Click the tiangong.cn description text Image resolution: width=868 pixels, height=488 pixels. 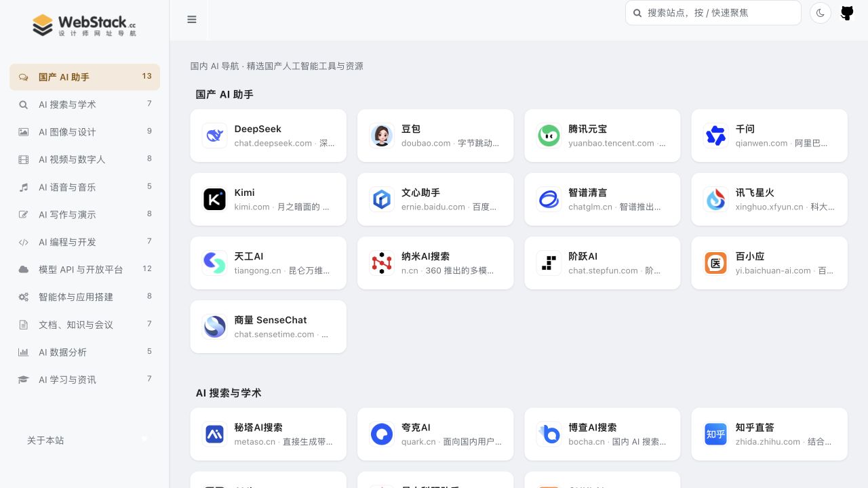(283, 270)
